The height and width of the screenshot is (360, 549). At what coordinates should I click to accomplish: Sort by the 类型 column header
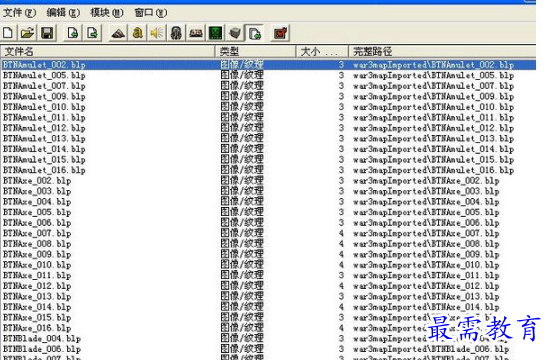tap(255, 51)
